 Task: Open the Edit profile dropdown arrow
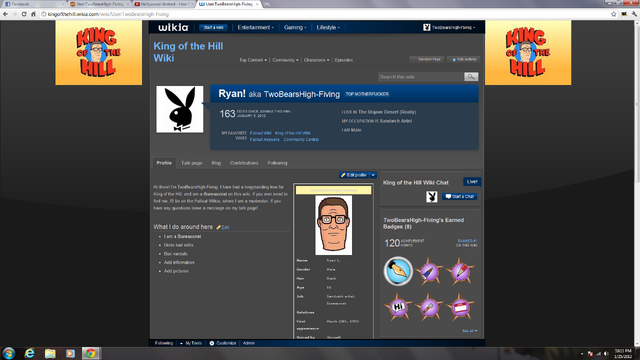coord(373,175)
